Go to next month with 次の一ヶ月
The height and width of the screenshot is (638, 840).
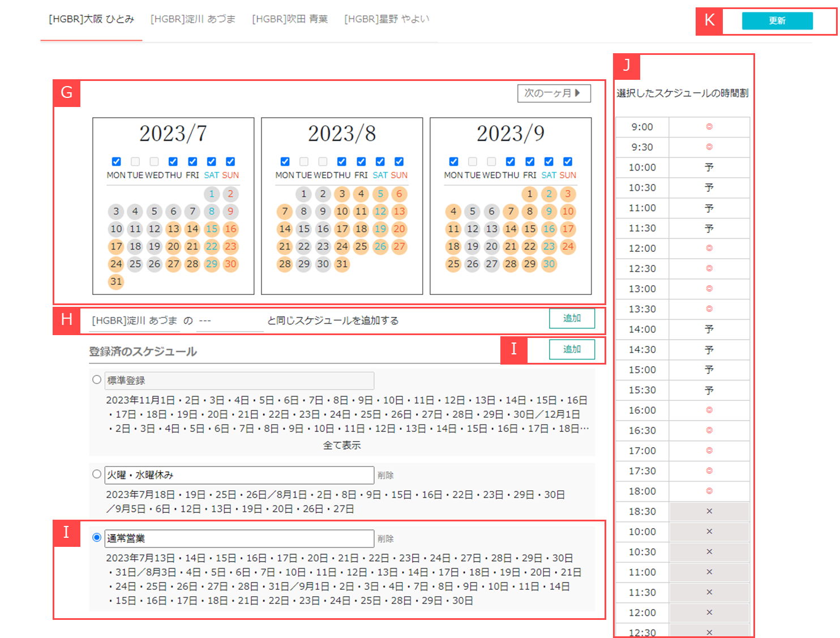(554, 93)
